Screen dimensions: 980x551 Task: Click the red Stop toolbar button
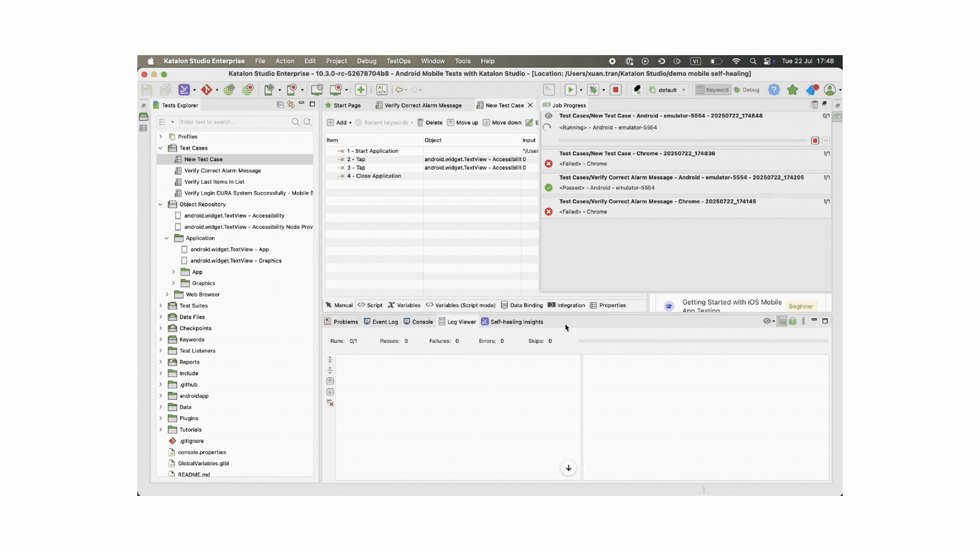pyautogui.click(x=616, y=90)
